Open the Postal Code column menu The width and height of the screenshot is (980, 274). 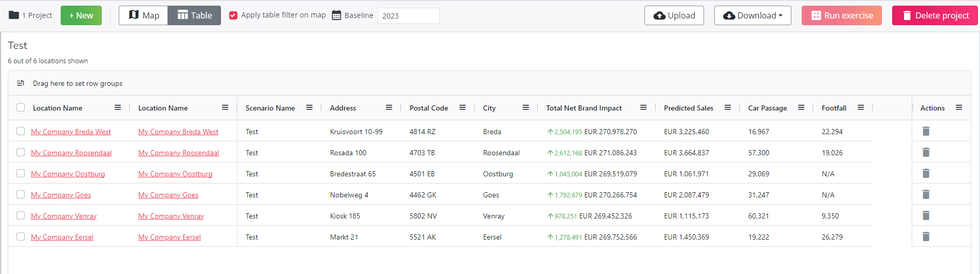tap(463, 108)
